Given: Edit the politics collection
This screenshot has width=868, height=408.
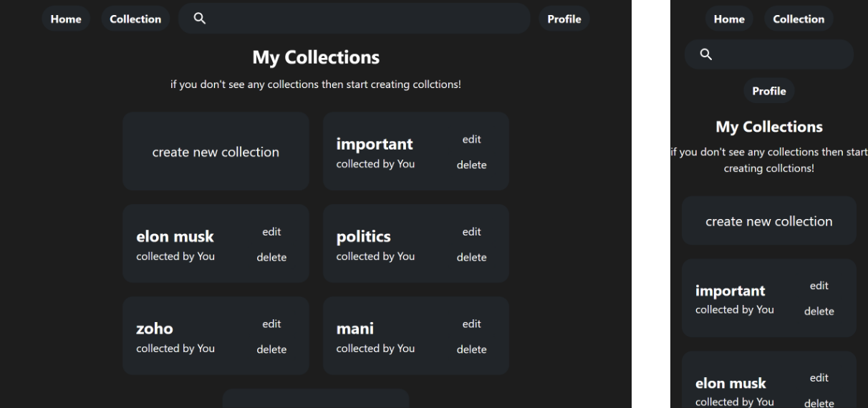Looking at the screenshot, I should [471, 232].
